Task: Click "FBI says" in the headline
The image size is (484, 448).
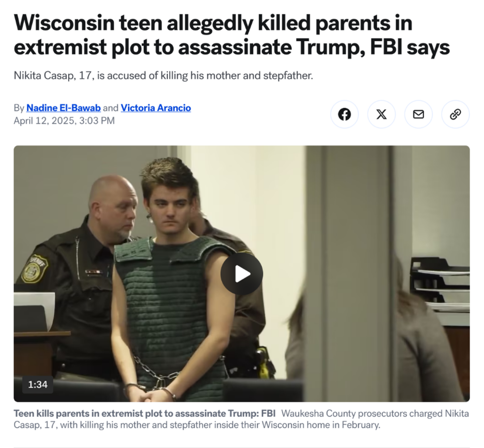Action: click(410, 47)
